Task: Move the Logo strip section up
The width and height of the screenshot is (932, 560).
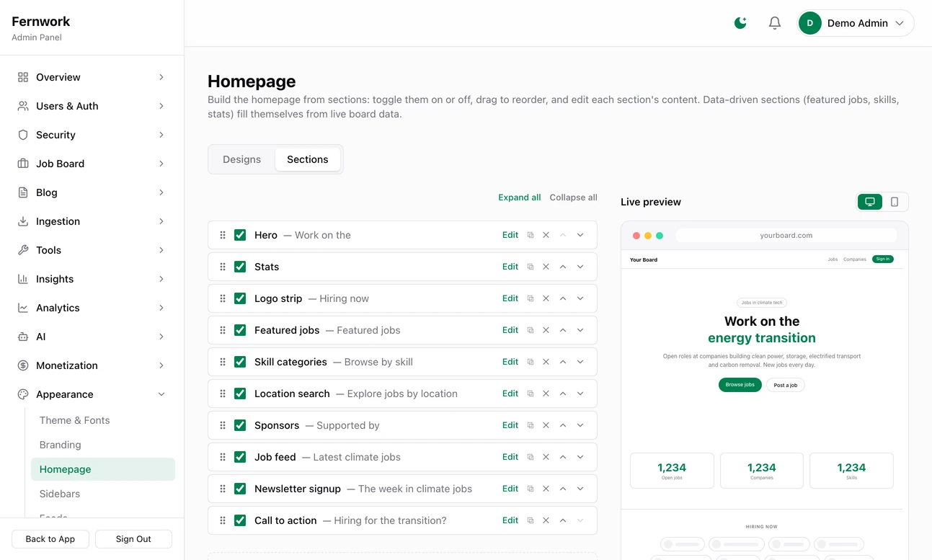Action: click(563, 298)
